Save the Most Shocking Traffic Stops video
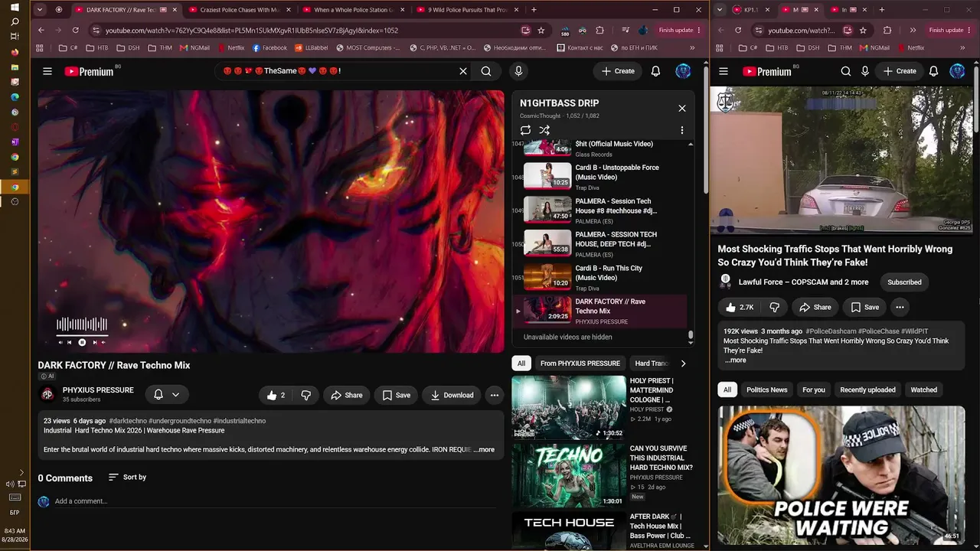Viewport: 980px width, 551px height. [x=865, y=307]
